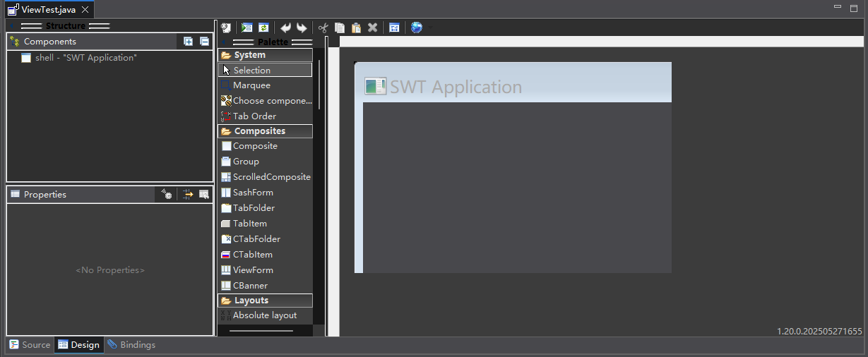Screen dimensions: 868x357
Task: Click the Paste clipboard icon
Action: [356, 28]
